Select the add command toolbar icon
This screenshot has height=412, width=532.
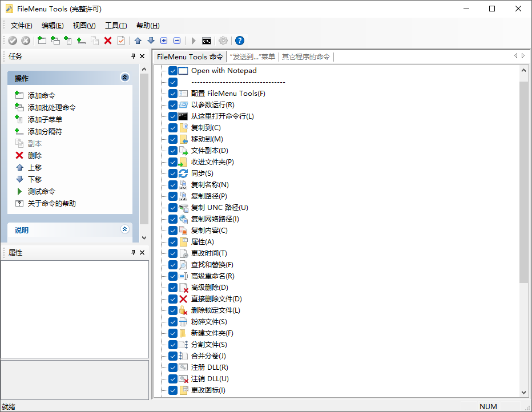click(x=41, y=40)
